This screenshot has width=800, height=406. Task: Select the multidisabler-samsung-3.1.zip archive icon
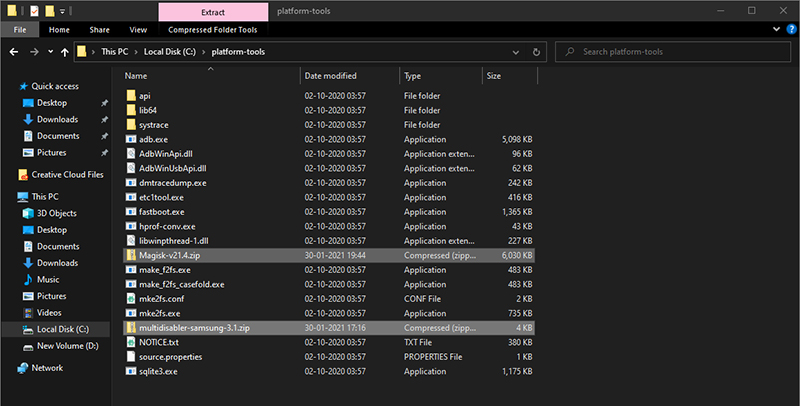point(131,328)
